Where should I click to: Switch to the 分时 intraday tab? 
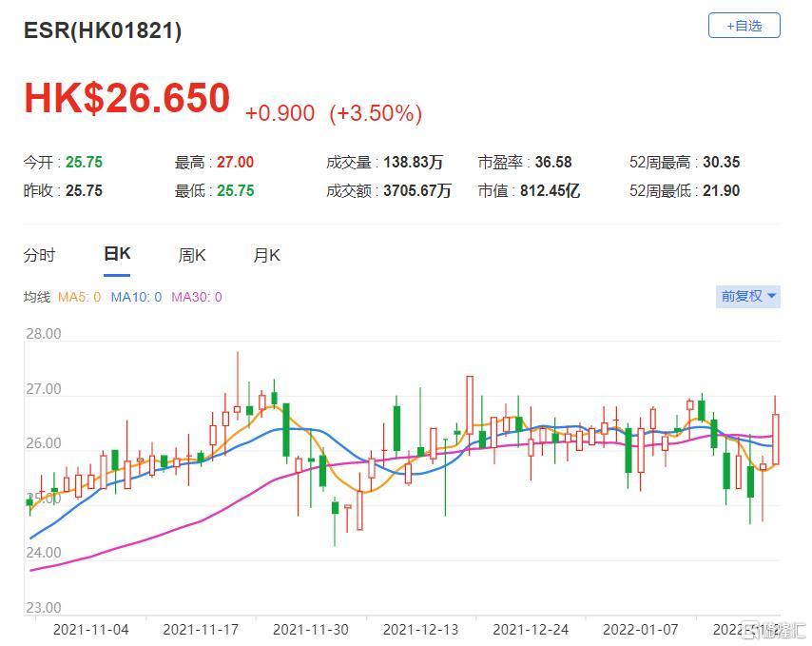coord(39,255)
